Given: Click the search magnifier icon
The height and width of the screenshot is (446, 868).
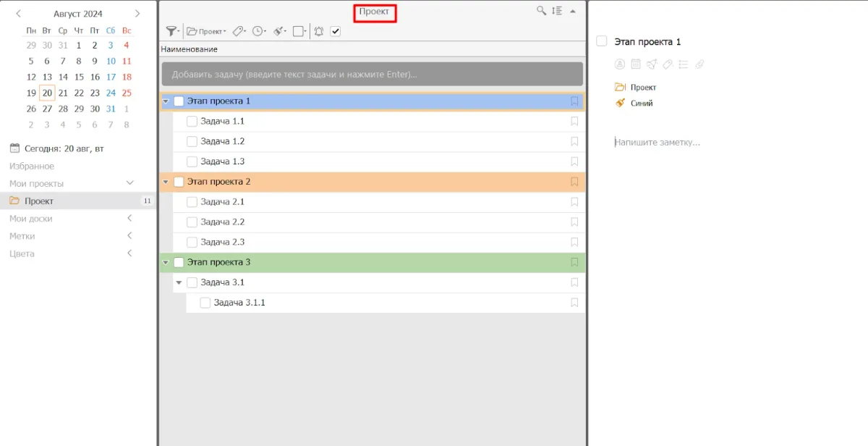Looking at the screenshot, I should 541,11.
